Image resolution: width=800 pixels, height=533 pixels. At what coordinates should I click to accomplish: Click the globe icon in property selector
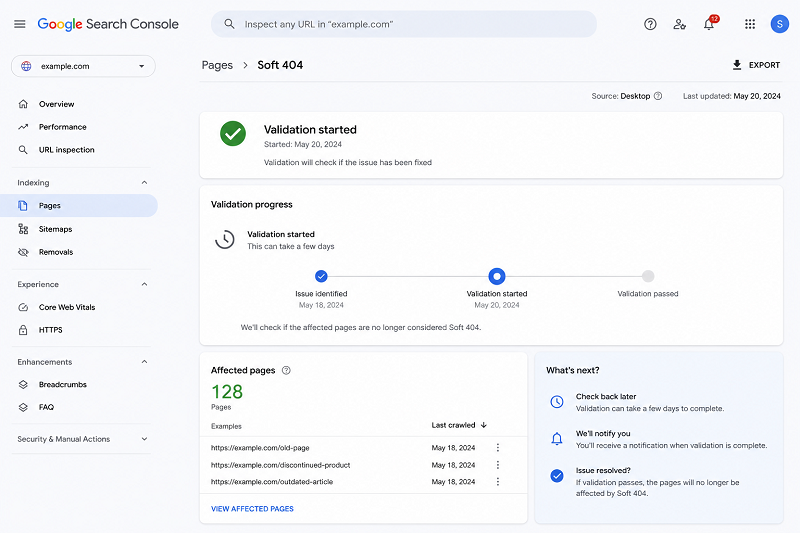pos(26,66)
